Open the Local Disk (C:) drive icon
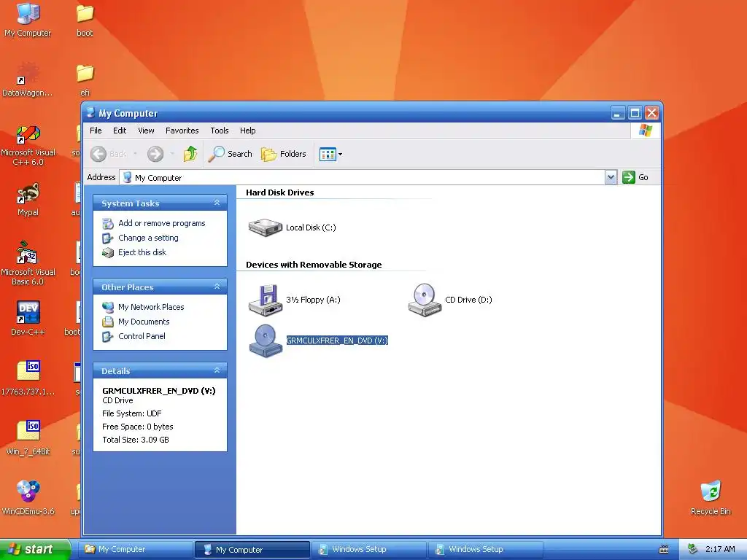This screenshot has height=560, width=747. point(266,227)
